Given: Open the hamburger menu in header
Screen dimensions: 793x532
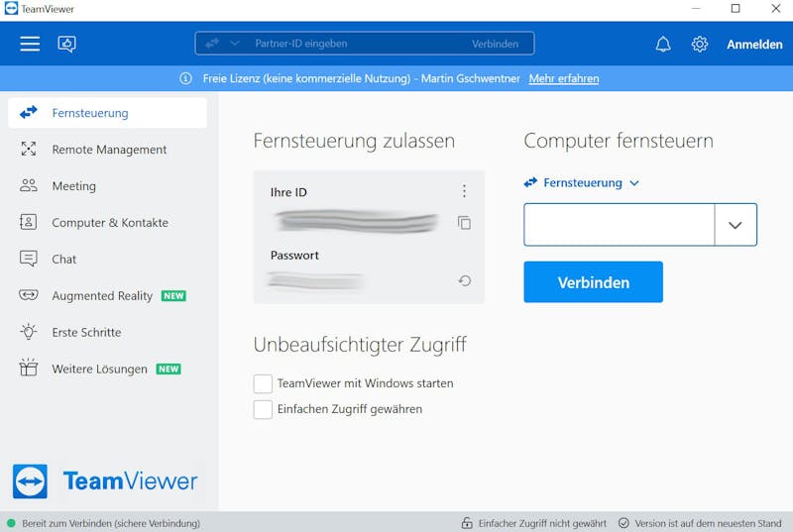Looking at the screenshot, I should click(30, 44).
